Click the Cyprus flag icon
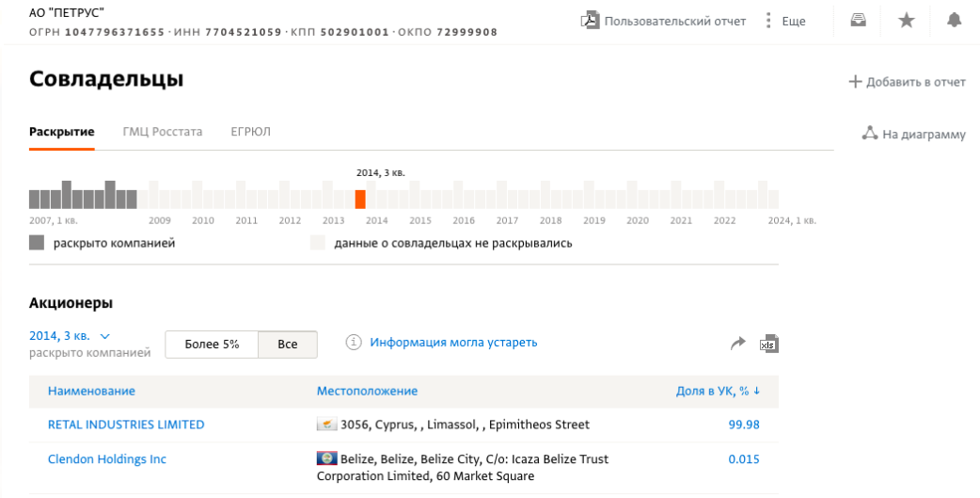Screen dimensions: 980x498 click(x=327, y=425)
